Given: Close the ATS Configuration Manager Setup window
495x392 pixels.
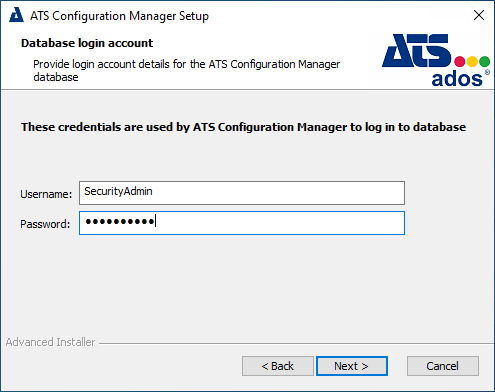Looking at the screenshot, I should [479, 15].
